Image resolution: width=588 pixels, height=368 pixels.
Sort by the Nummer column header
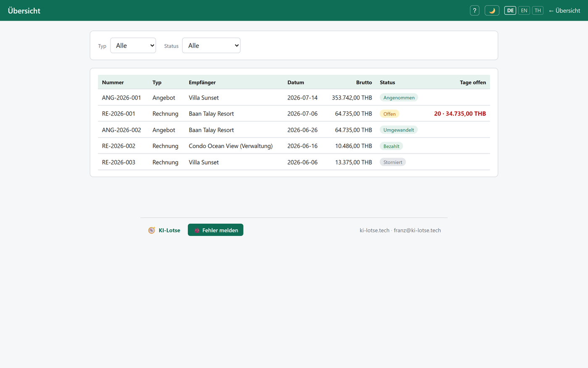tap(113, 82)
